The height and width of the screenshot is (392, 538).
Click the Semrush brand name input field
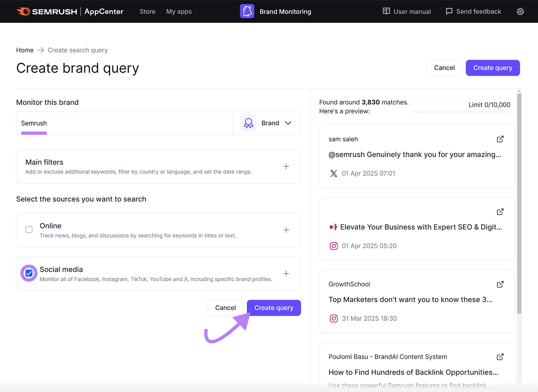(x=124, y=123)
